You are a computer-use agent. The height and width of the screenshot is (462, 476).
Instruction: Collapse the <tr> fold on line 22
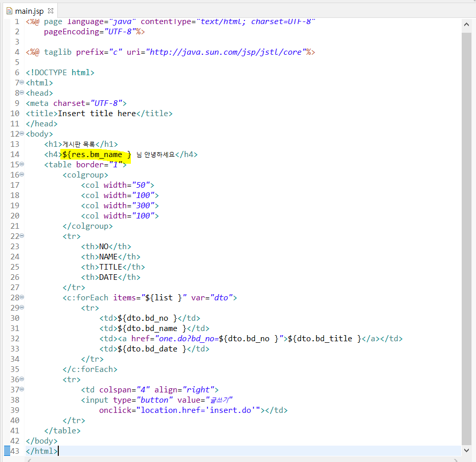pyautogui.click(x=22, y=236)
